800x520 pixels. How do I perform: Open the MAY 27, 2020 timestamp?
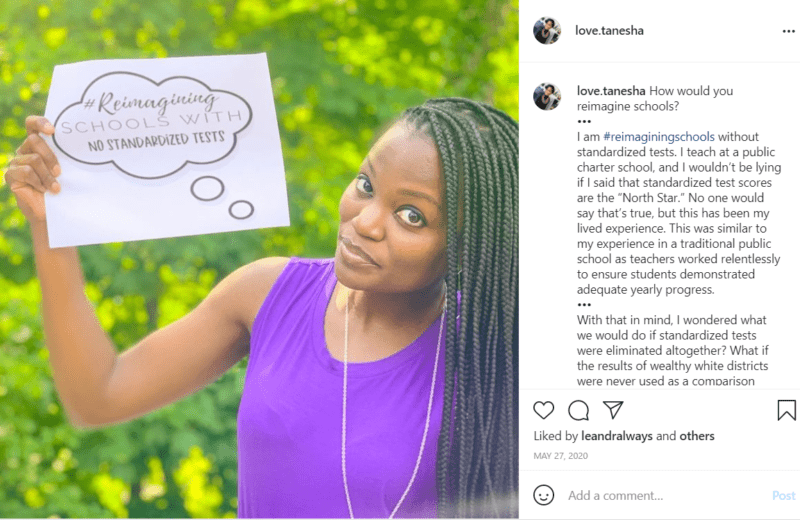point(561,456)
